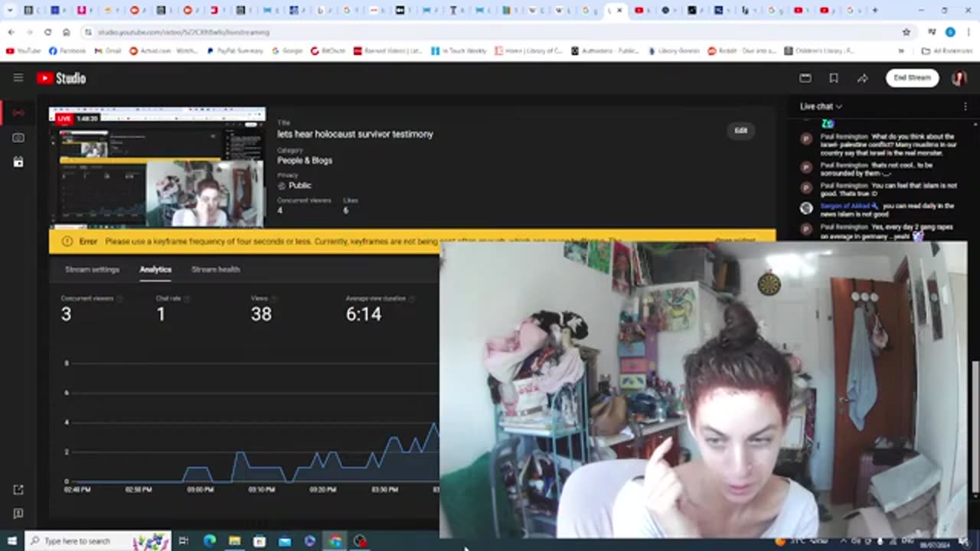
Task: Open the Library Genesis bookmark
Action: [x=673, y=51]
